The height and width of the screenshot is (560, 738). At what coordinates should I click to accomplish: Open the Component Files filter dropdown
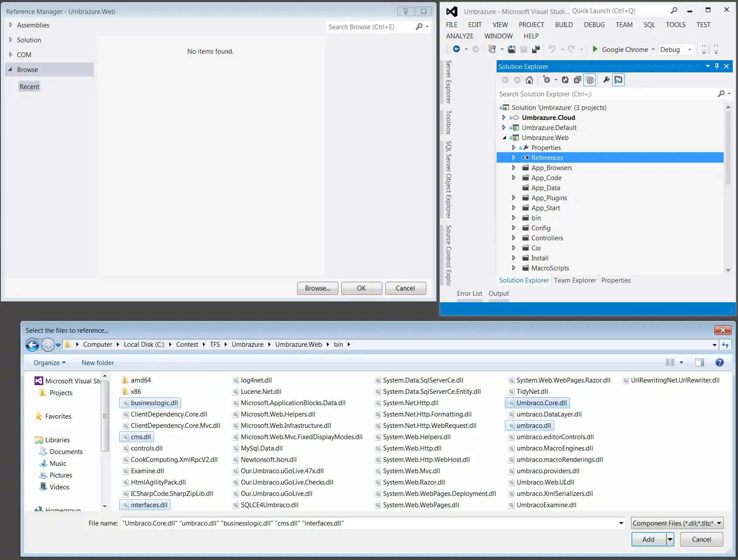pyautogui.click(x=677, y=523)
